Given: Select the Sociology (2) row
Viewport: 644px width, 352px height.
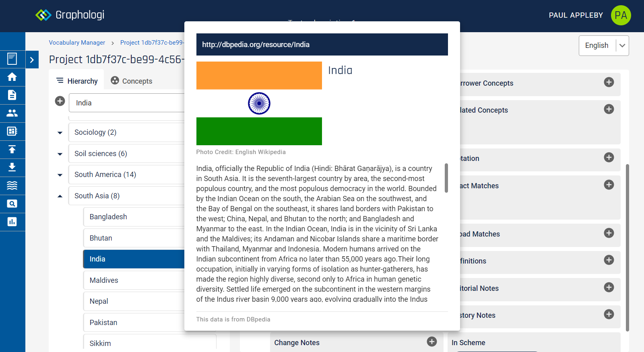Looking at the screenshot, I should click(x=126, y=132).
